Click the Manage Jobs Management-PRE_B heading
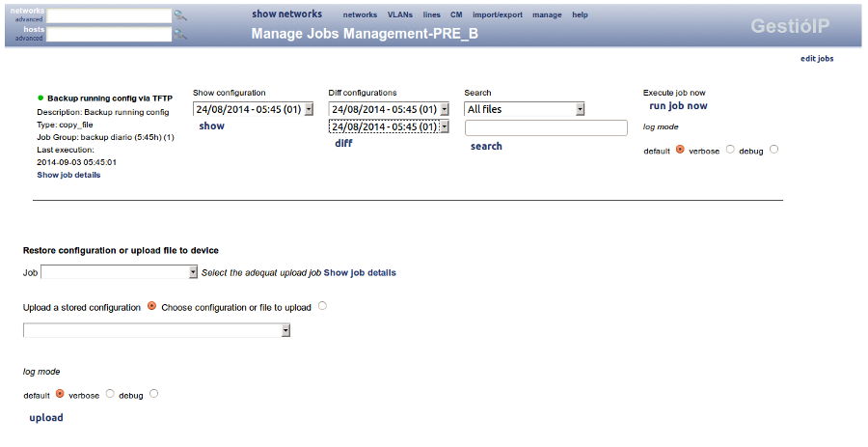Screen dimensions: 868x447 pyautogui.click(x=365, y=34)
